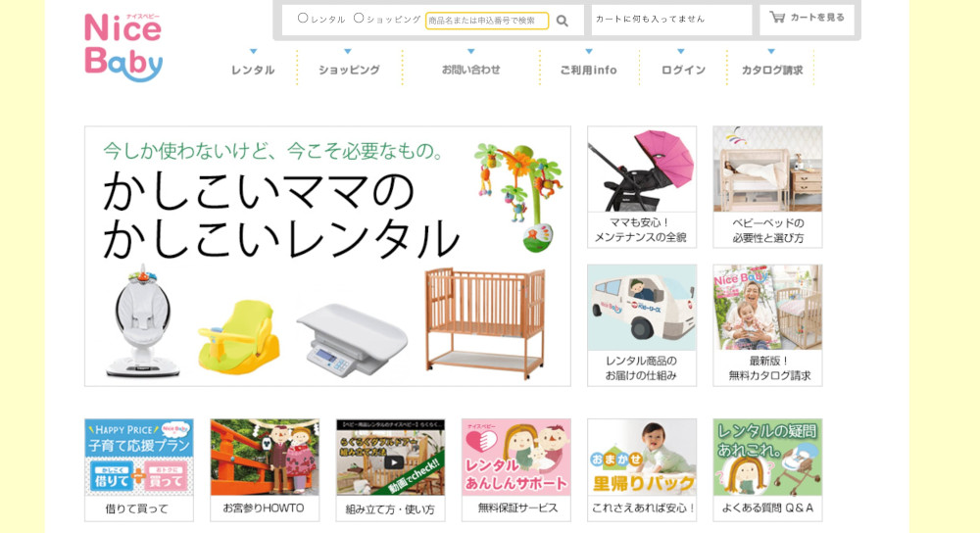Click ママも安心！メンテナンスの全貌 caption
Screen dimensions: 980x533
point(641,230)
